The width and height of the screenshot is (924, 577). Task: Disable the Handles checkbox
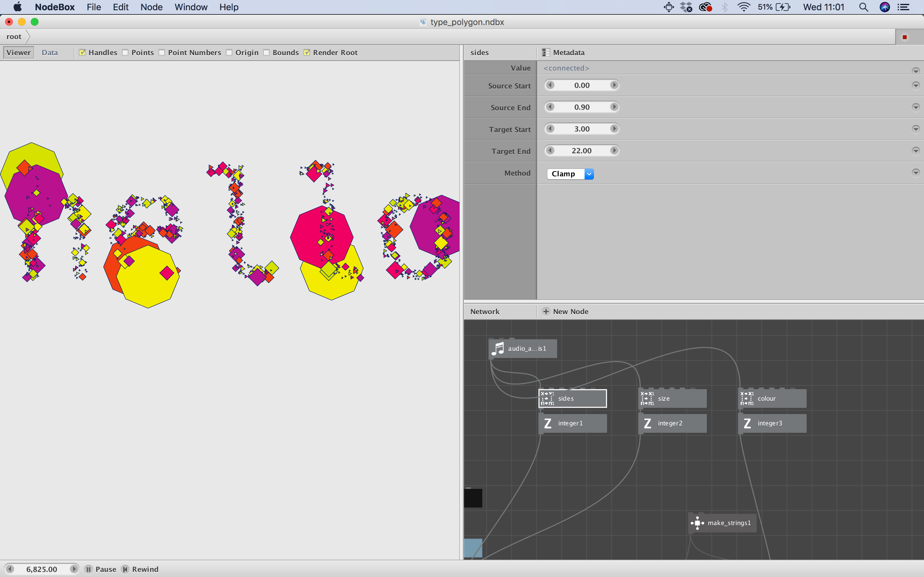coord(82,53)
